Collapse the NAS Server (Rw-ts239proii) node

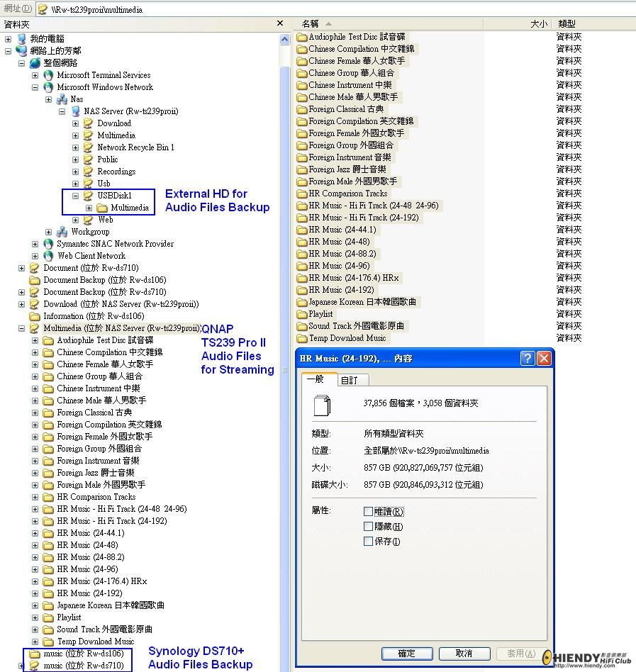[x=62, y=111]
